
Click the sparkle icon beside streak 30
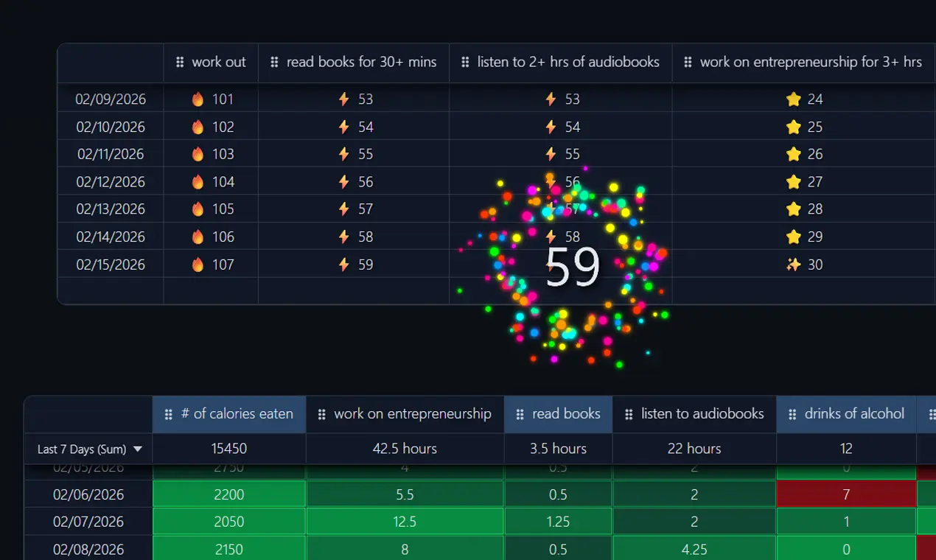pyautogui.click(x=793, y=265)
